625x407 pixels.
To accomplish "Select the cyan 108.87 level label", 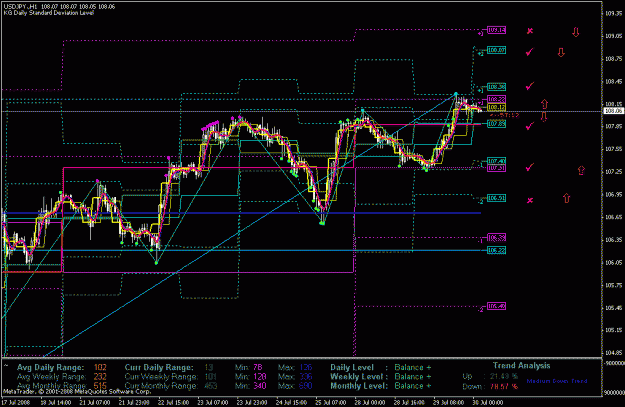I will [x=497, y=50].
